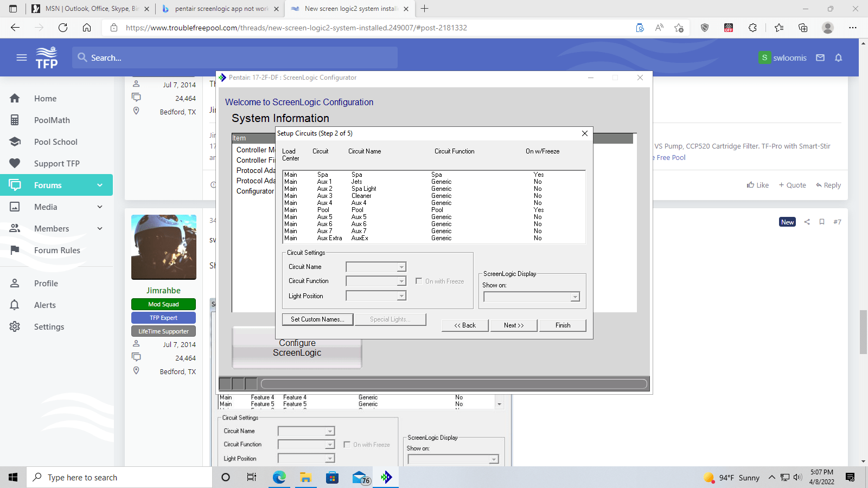Select the Cleaner circuit row
This screenshot has width=868, height=488.
pos(434,196)
